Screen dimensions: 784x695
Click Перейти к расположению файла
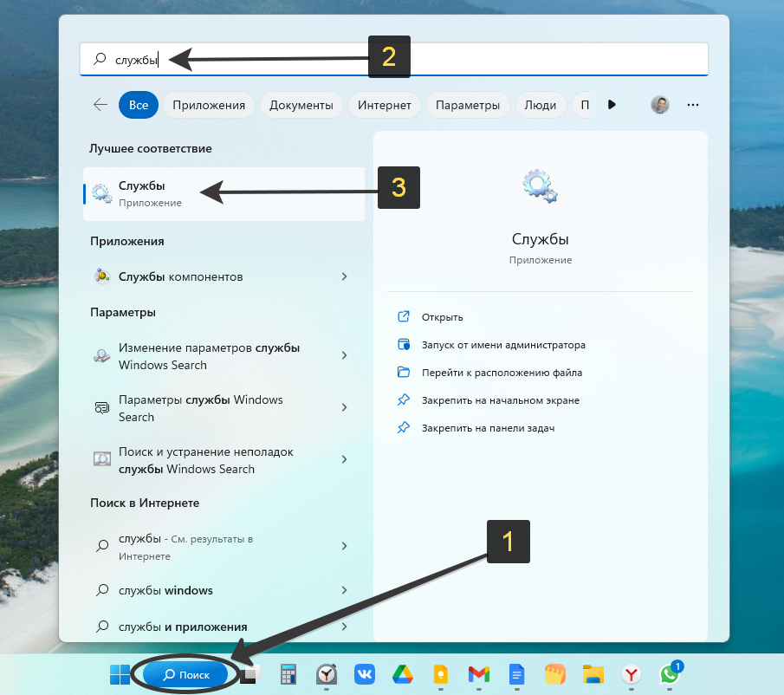coord(502,373)
